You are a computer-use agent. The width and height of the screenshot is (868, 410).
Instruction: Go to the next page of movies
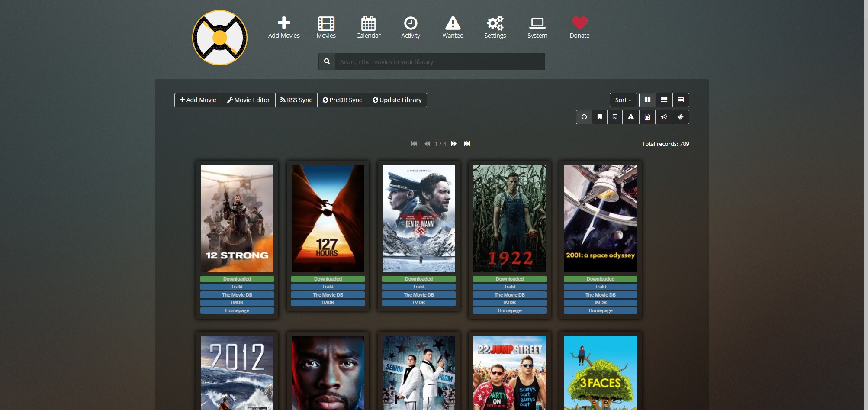click(x=453, y=144)
